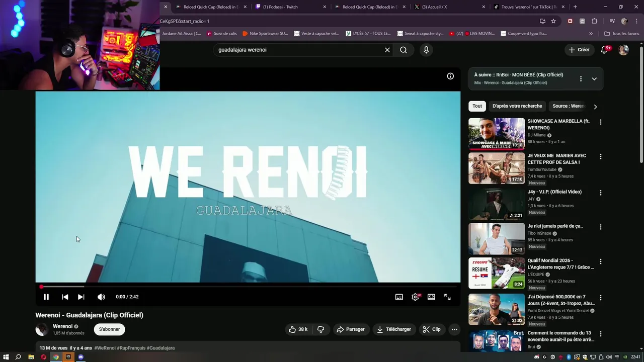The height and width of the screenshot is (362, 644).
Task: Click the Télécharger button
Action: pos(394,329)
